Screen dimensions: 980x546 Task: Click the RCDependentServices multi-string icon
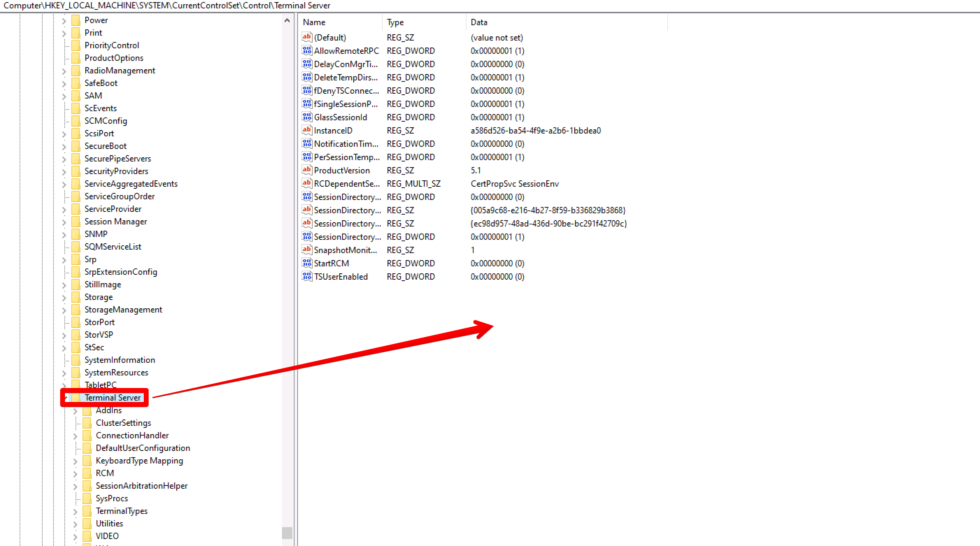pos(307,184)
